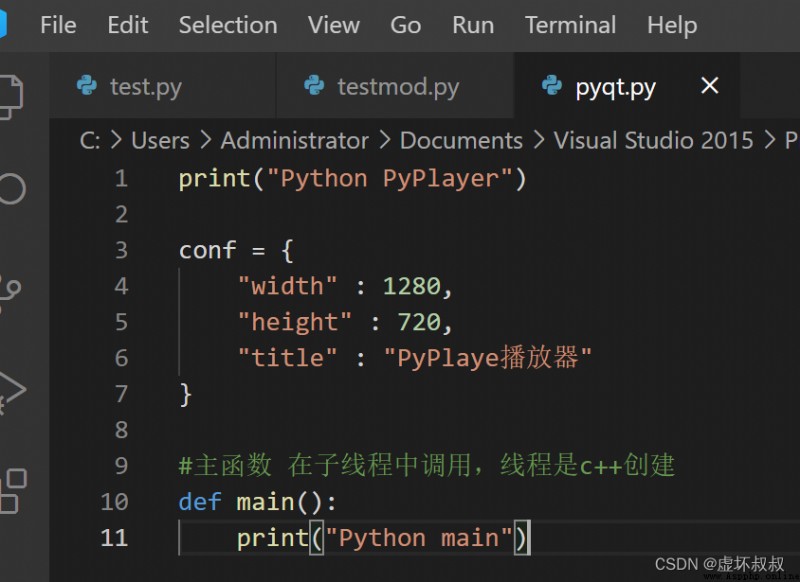Click the Users breadcrumb segment
The image size is (800, 582).
160,140
